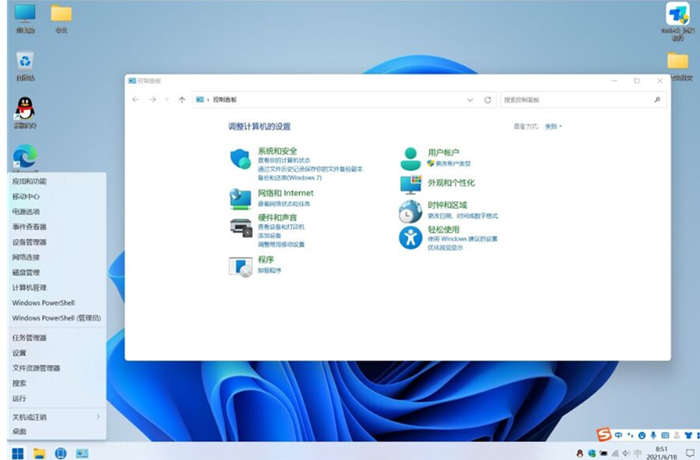Open the 系统和安全 heading link
The height and width of the screenshot is (460, 700).
[x=277, y=151]
